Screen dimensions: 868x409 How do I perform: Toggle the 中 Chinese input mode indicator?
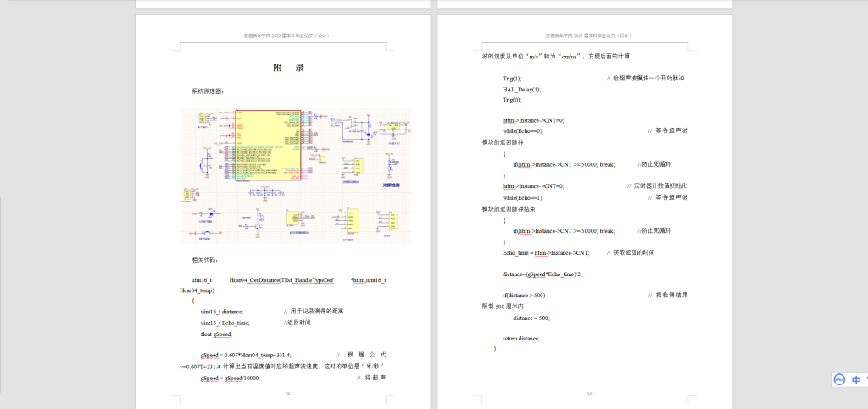click(856, 379)
